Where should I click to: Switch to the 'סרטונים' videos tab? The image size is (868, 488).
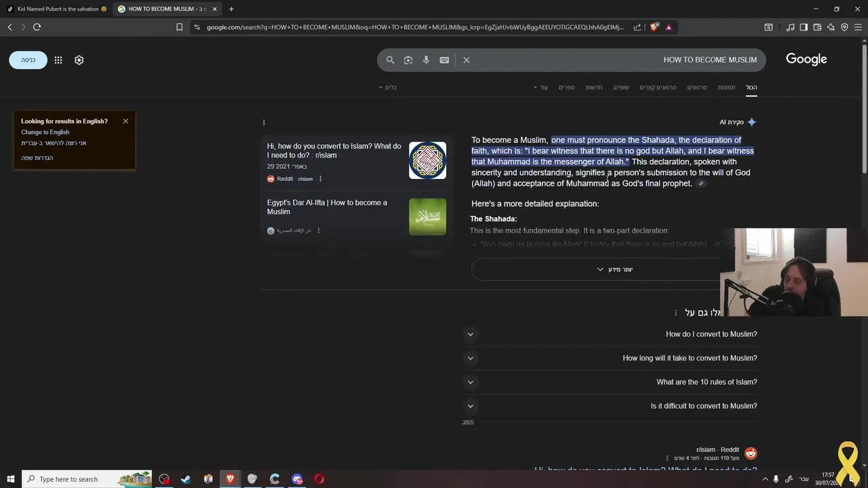point(697,87)
